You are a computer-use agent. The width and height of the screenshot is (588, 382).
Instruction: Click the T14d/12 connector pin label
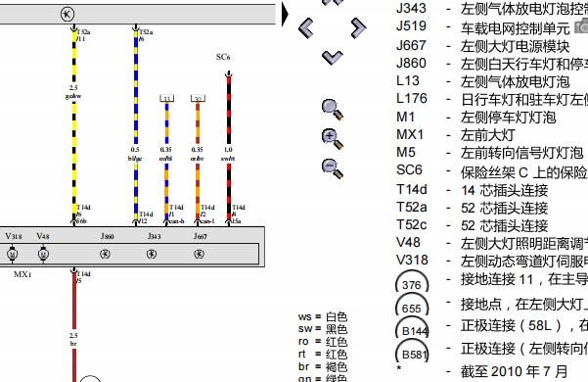146,217
